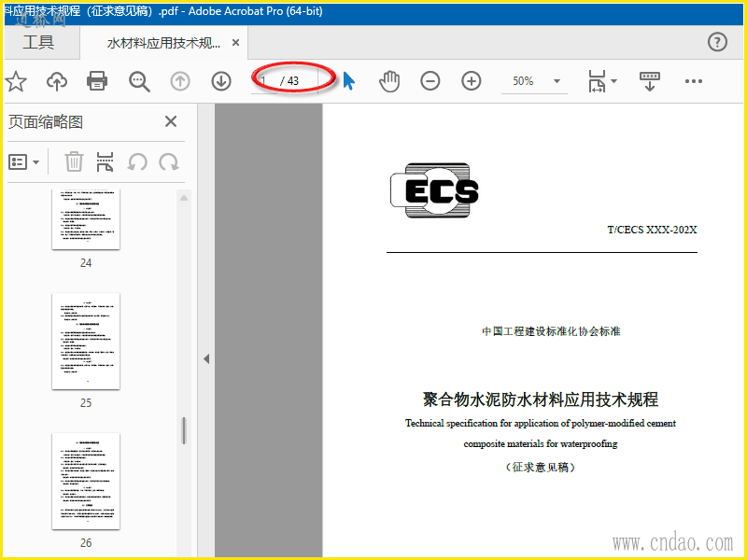Click the cloud upload icon
Screen dimensions: 747x560
tap(57, 81)
